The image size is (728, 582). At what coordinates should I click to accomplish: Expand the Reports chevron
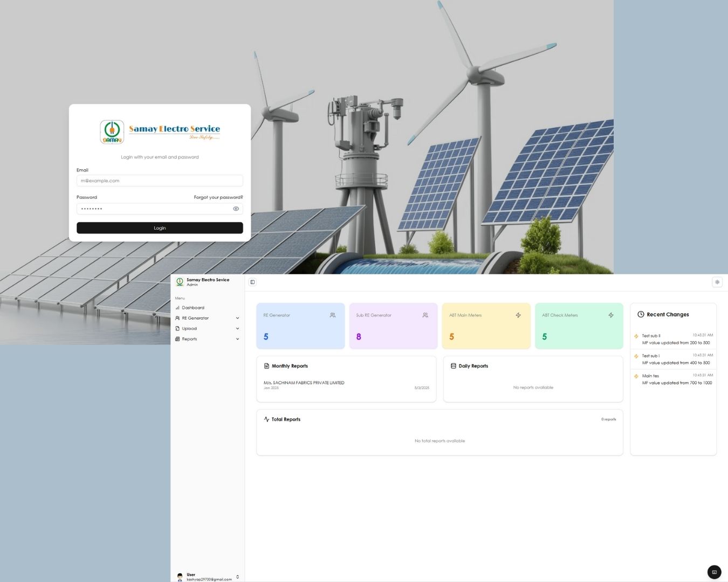coord(237,339)
